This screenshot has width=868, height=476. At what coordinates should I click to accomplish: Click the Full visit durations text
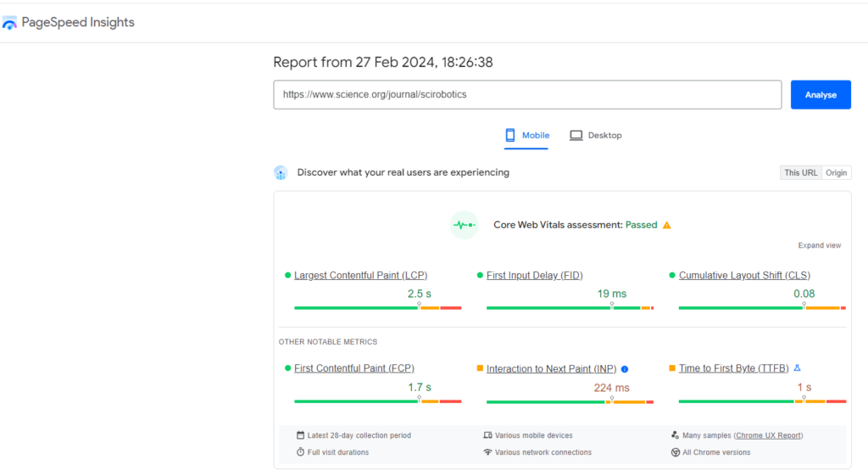[x=337, y=452]
